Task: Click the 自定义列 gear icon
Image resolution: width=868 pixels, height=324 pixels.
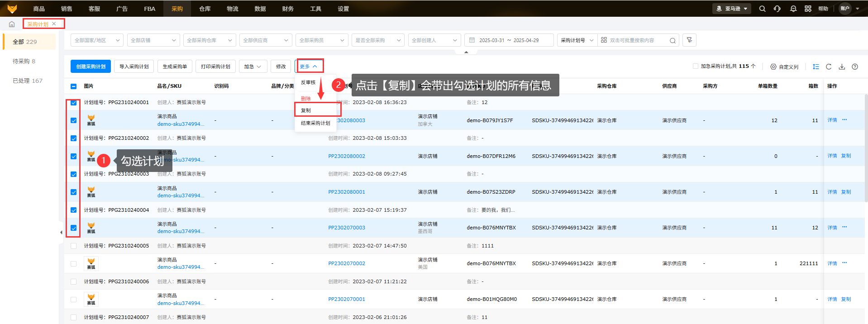Action: [x=773, y=67]
